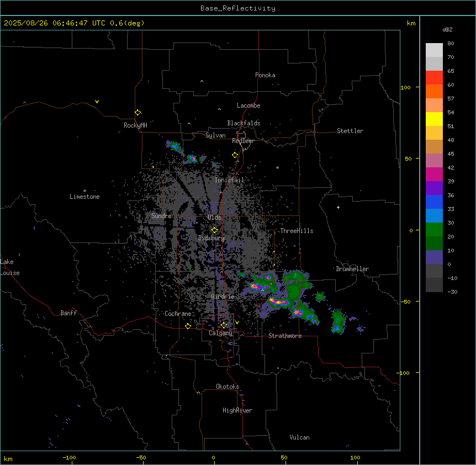
Task: Click the white caret marker below Innisfail
Action: point(221,193)
